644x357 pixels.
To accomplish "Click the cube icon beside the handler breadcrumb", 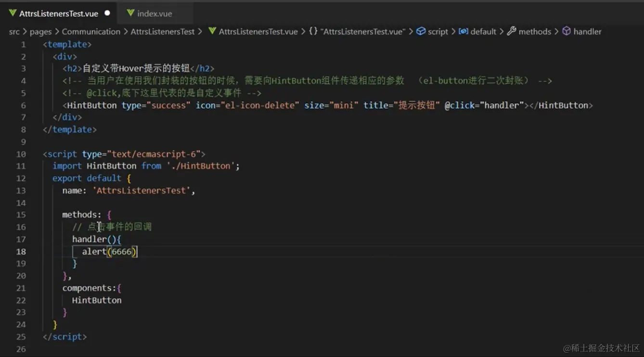I will tap(567, 31).
